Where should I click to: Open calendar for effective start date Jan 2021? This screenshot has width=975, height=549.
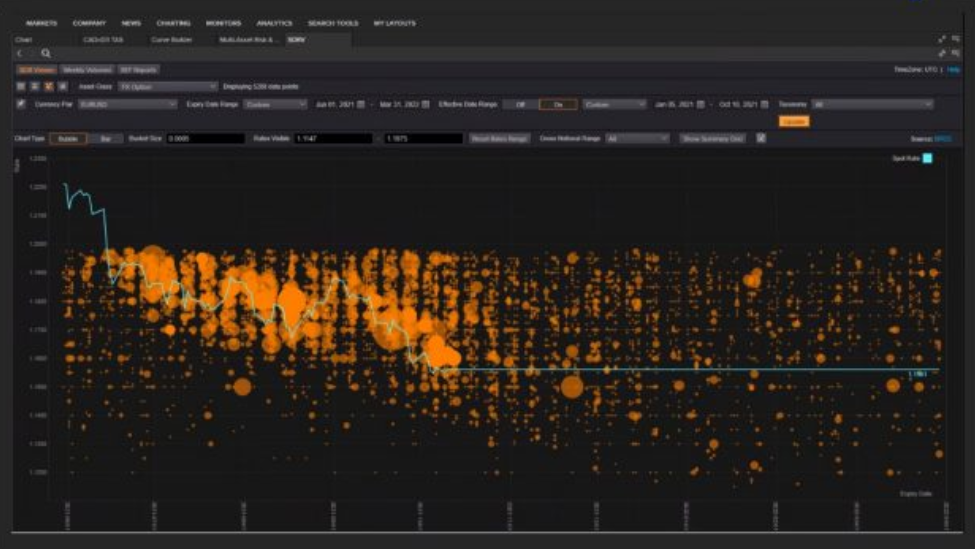700,104
